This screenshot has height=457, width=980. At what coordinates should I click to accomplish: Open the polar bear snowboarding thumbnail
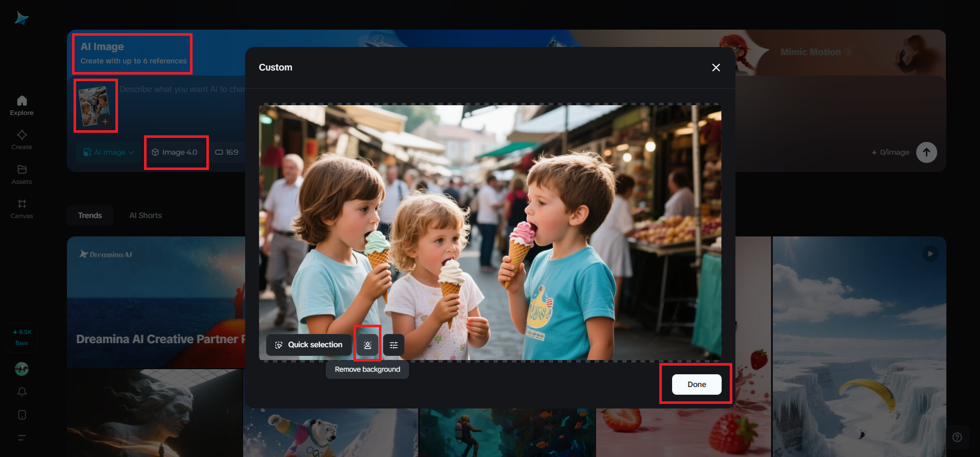pos(330,432)
